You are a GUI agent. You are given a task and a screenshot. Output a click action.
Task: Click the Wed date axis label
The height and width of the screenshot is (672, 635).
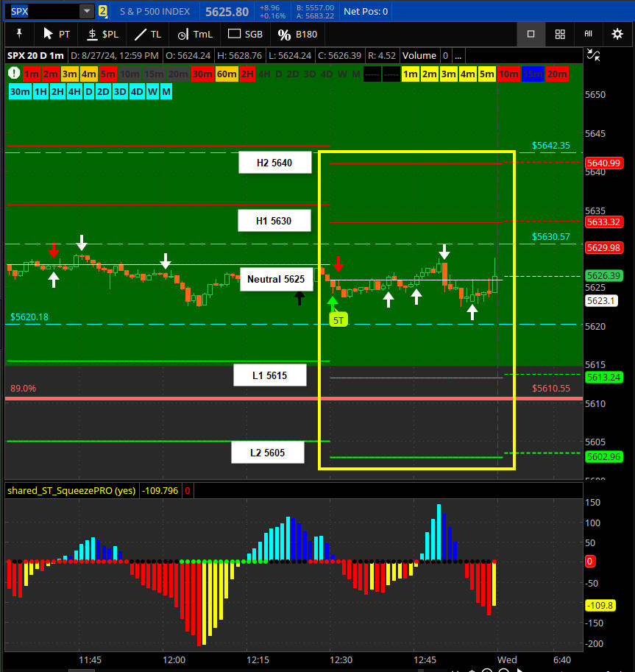pos(507,660)
